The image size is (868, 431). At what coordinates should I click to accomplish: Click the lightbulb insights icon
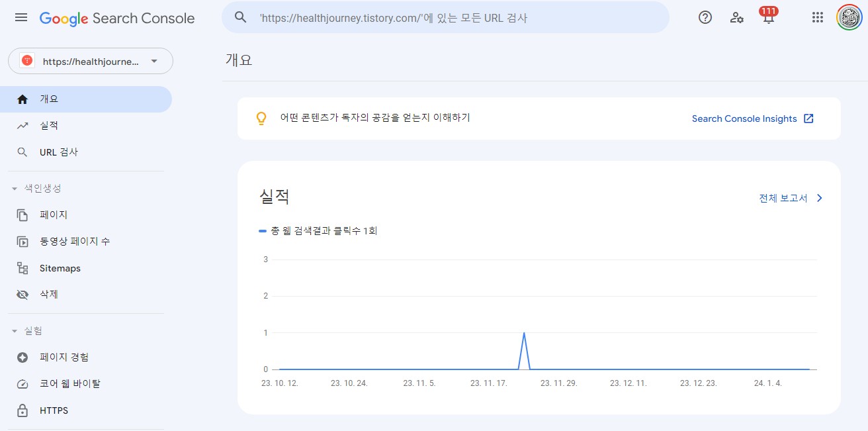coord(261,119)
